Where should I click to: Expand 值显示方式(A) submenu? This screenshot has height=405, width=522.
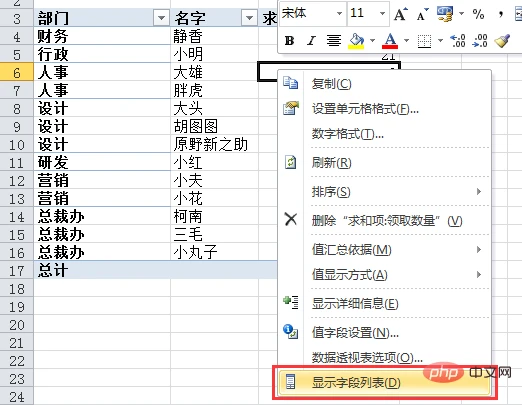[x=385, y=275]
